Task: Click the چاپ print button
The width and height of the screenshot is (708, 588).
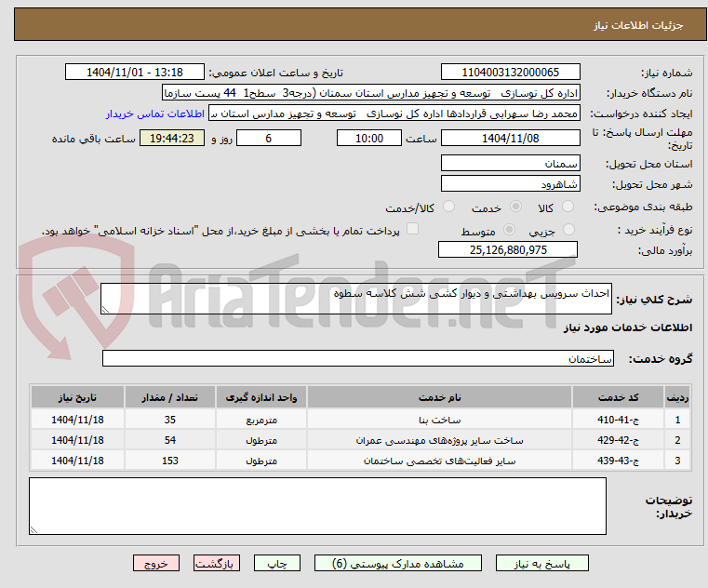Action: 277,563
